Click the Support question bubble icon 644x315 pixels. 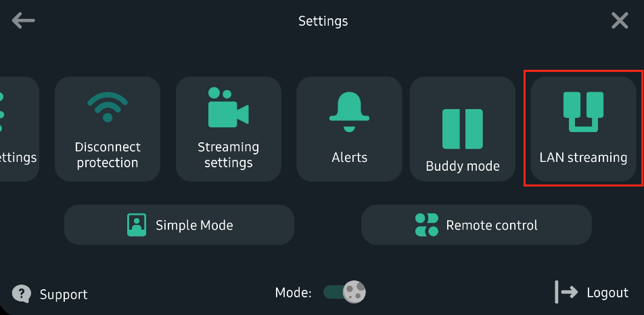point(22,293)
